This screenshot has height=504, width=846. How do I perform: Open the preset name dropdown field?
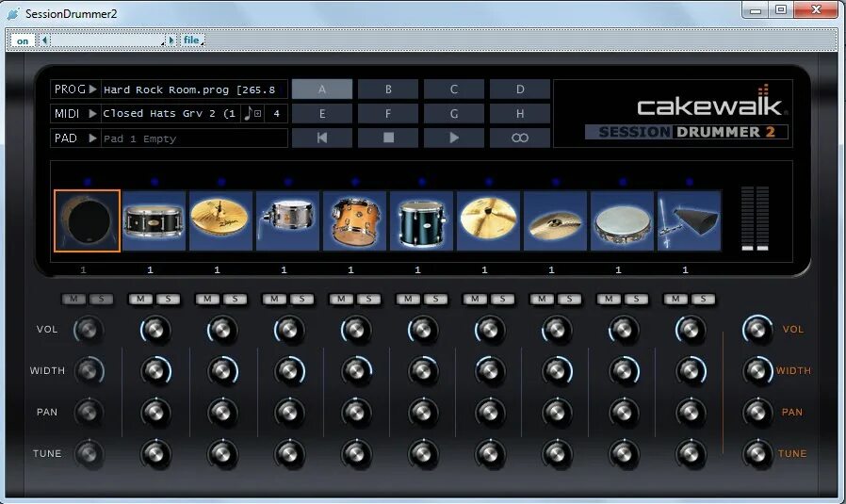pyautogui.click(x=108, y=41)
